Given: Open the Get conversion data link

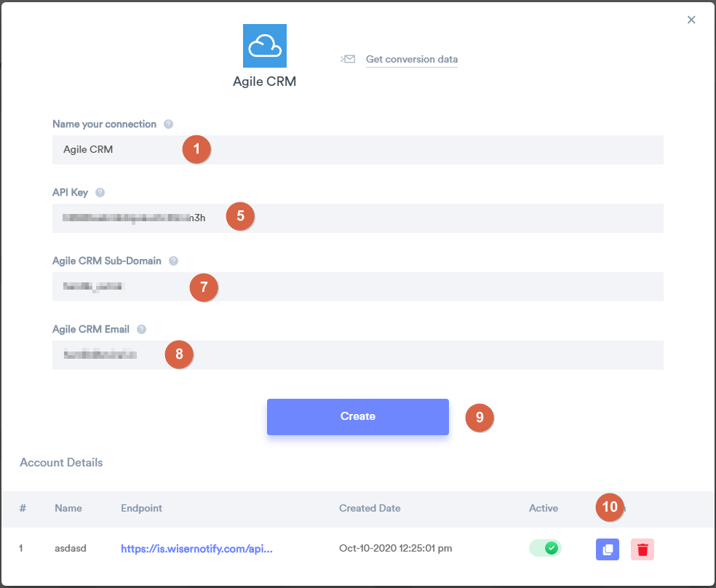Looking at the screenshot, I should [x=411, y=60].
